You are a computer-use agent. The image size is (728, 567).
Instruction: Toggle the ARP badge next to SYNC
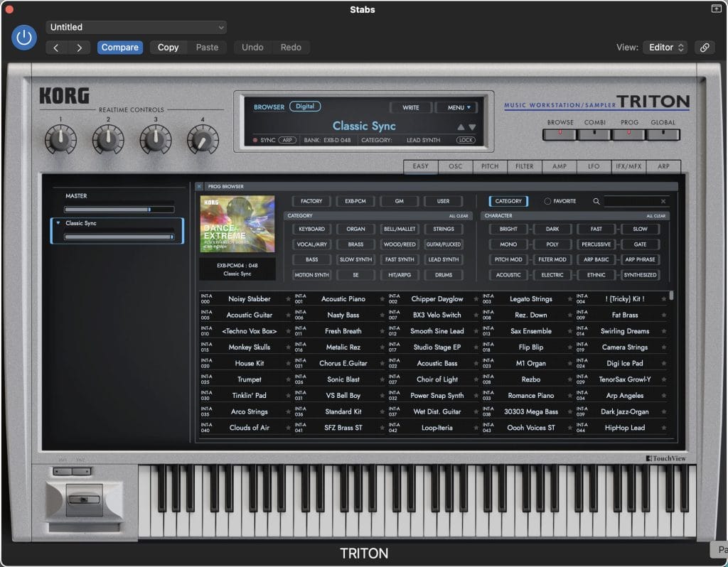point(287,140)
